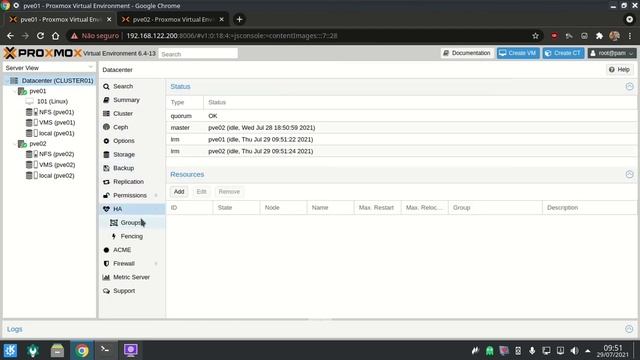Click the Edit resource button
The image size is (640, 360).
(201, 191)
